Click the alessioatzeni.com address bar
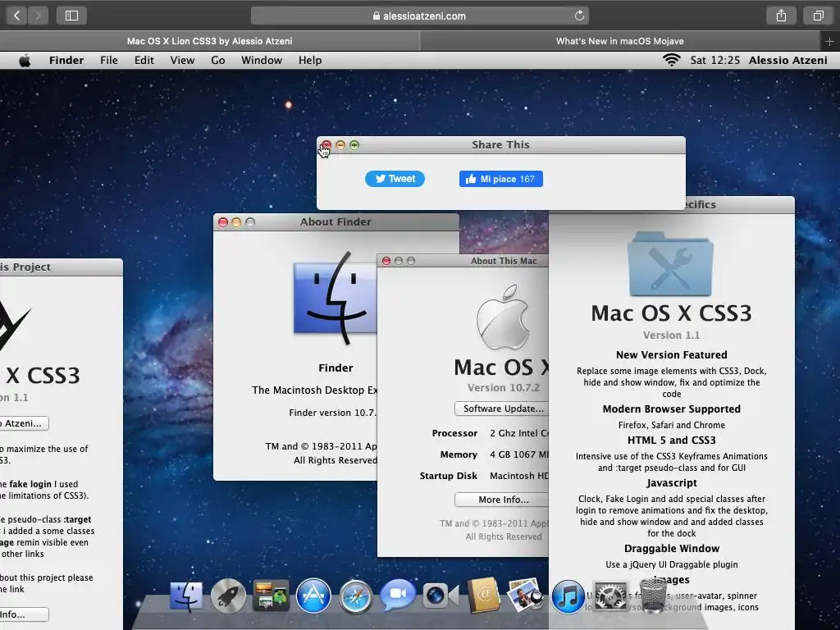The image size is (840, 630). [420, 16]
